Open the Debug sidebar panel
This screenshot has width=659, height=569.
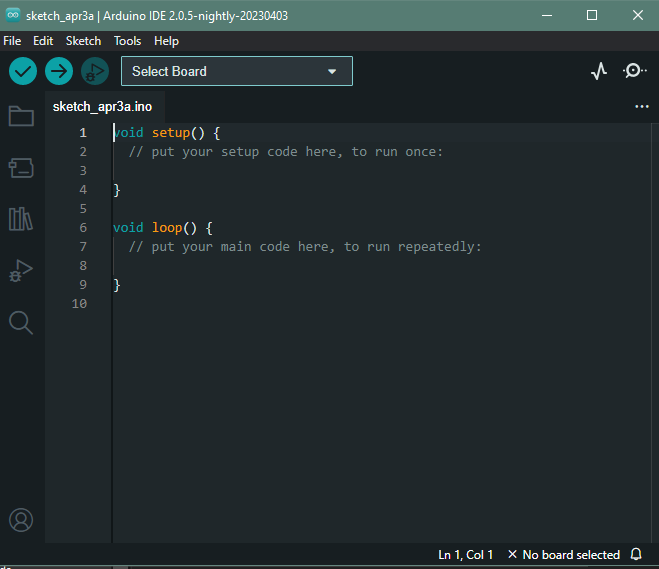click(21, 271)
